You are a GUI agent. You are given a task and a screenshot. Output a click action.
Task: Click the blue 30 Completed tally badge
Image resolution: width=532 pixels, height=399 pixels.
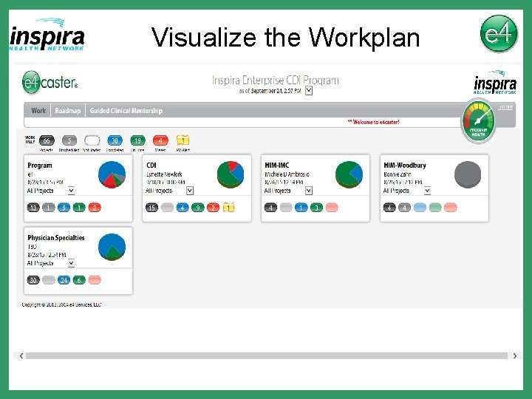[115, 140]
